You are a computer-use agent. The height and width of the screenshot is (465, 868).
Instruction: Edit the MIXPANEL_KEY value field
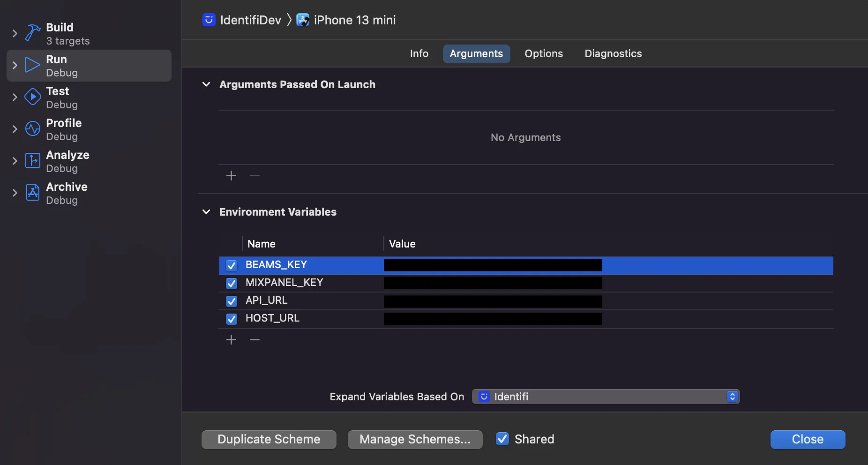(493, 283)
